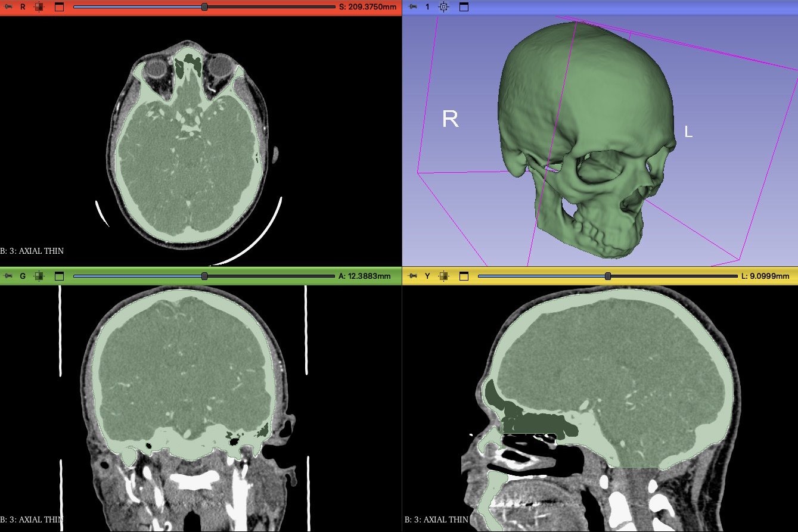Screen dimensions: 798x532
Task: Click the yellow slice offset slider handle
Action: click(x=608, y=276)
